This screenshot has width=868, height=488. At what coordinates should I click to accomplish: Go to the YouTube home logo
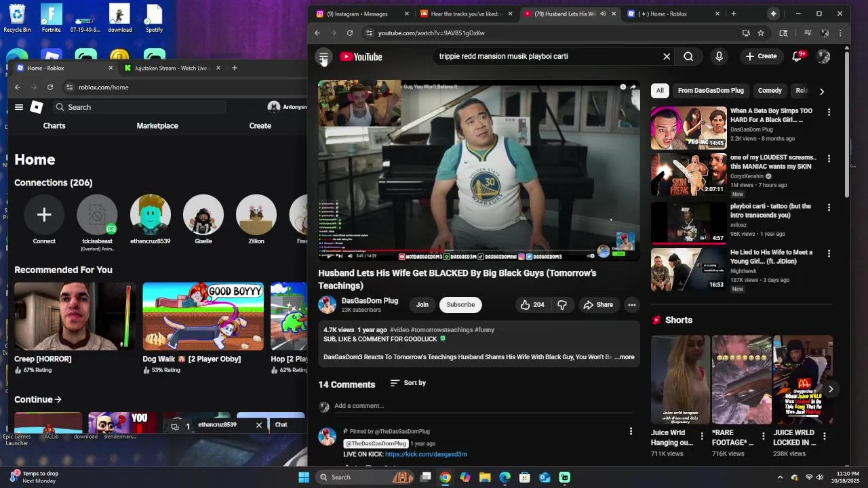click(361, 57)
